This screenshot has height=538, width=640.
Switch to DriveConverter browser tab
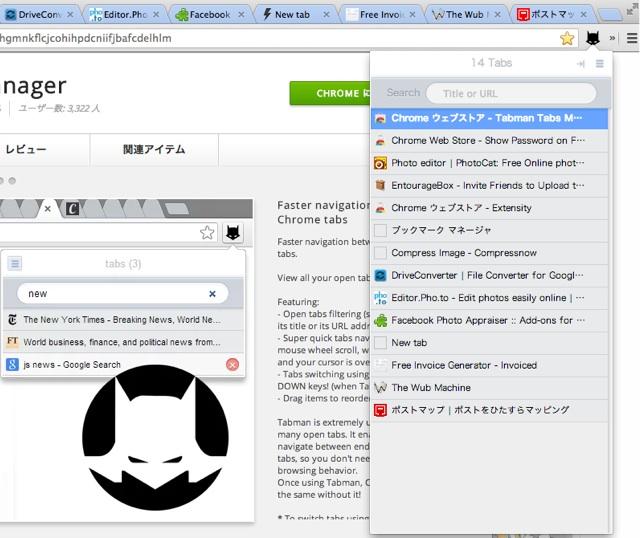tap(39, 15)
